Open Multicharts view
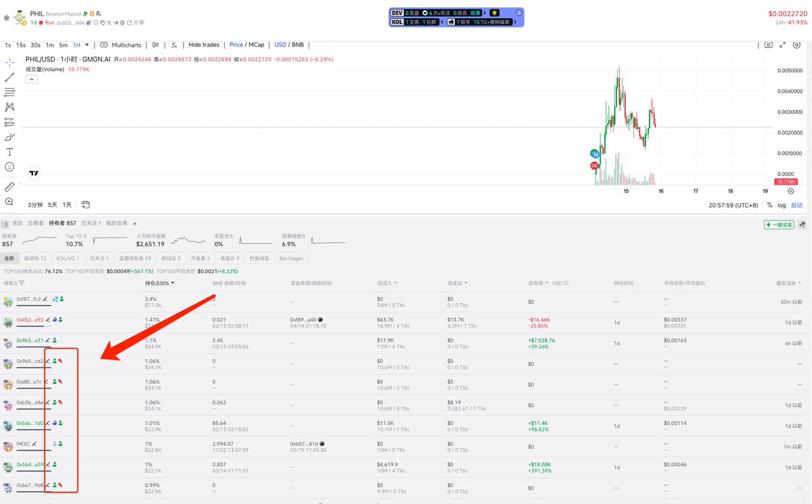Viewport: 812px width, 504px height. click(120, 45)
